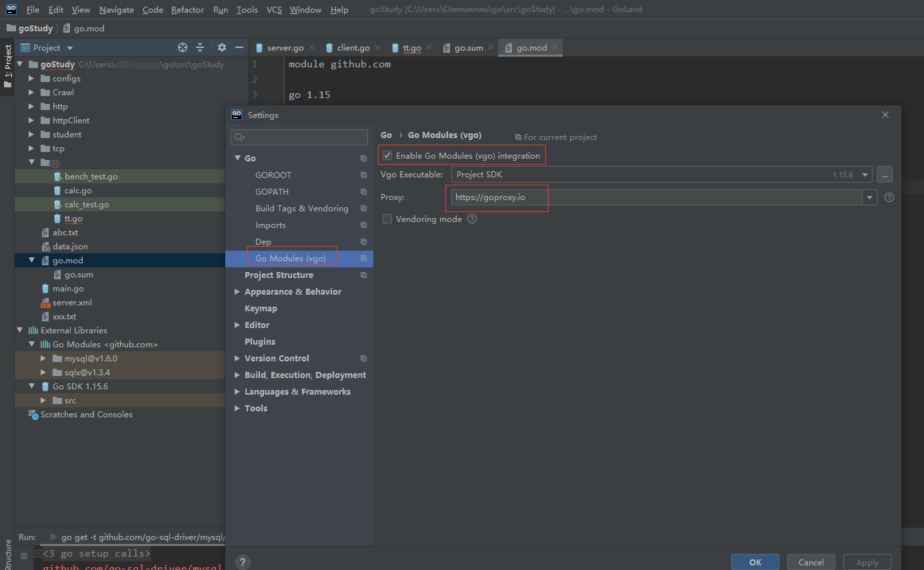This screenshot has height=570, width=924.
Task: Expand Appearance & Behavior settings section
Action: 237,292
